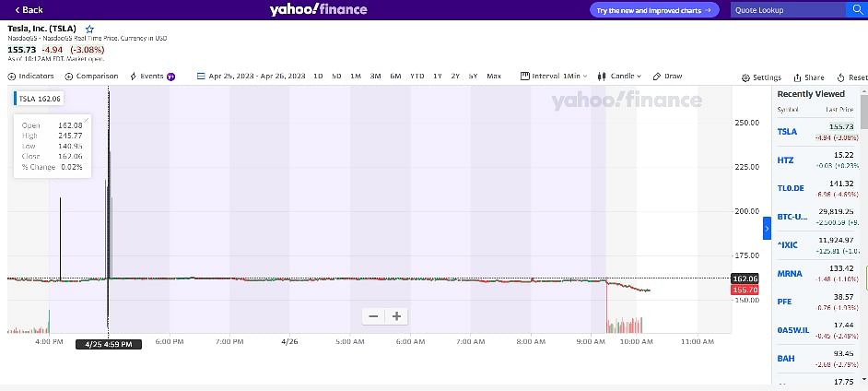Viewport: 868px width, 391px height.
Task: Open the Interval 1Min dropdown
Action: 554,77
